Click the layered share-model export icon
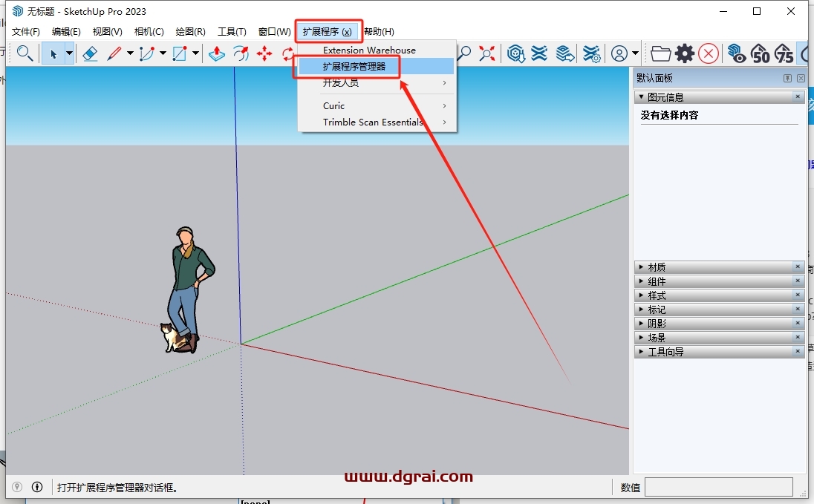 pos(564,53)
